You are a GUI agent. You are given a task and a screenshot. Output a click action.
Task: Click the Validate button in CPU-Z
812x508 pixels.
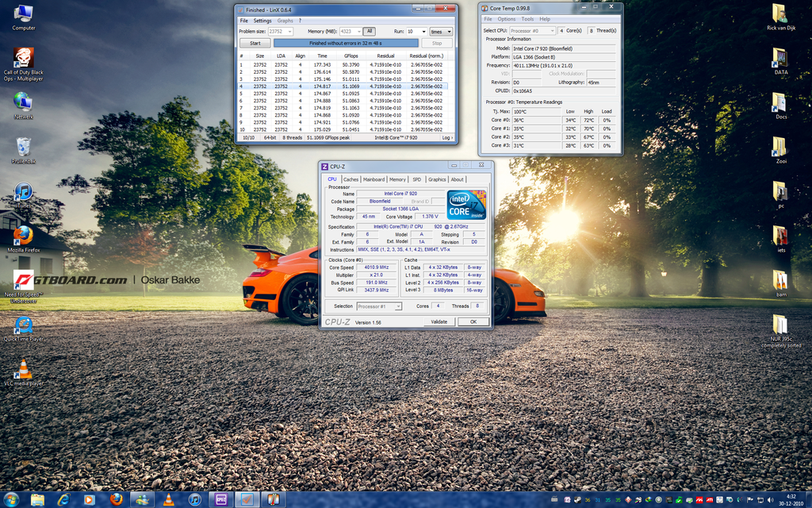[441, 321]
